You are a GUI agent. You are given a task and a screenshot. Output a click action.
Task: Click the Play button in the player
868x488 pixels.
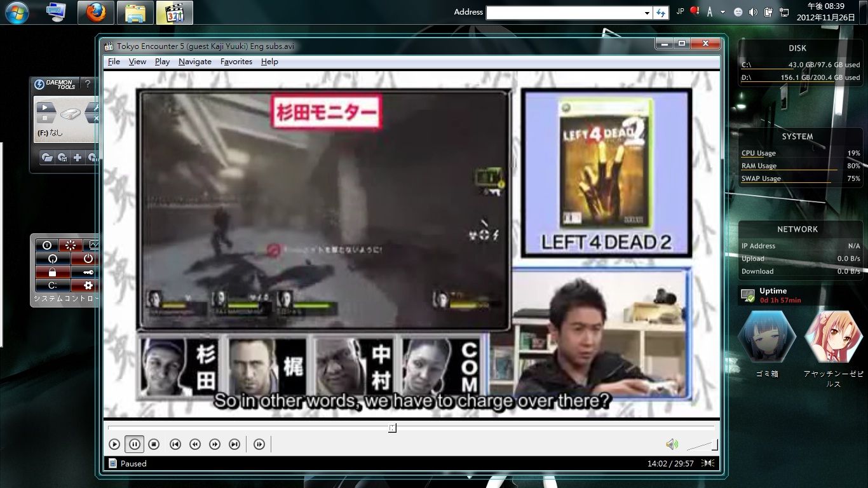[114, 445]
